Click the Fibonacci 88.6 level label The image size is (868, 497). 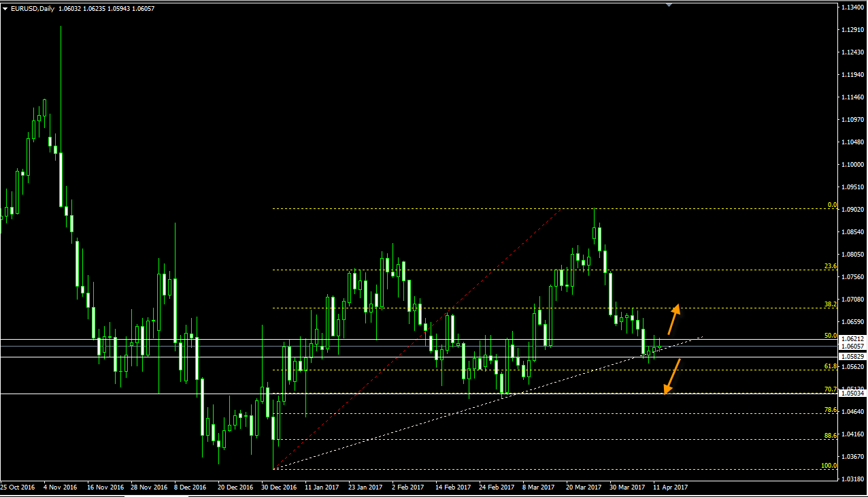point(830,436)
